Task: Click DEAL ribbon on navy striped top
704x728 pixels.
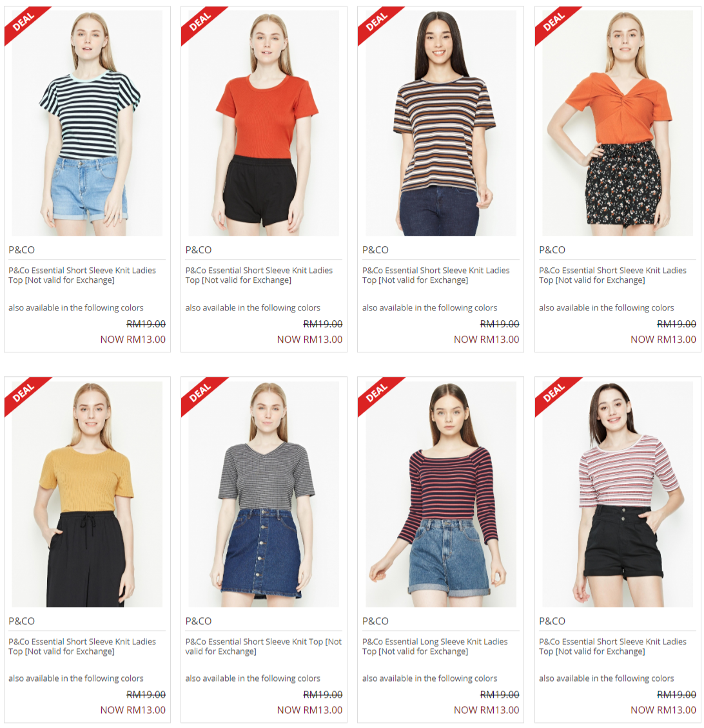Action: (x=23, y=23)
